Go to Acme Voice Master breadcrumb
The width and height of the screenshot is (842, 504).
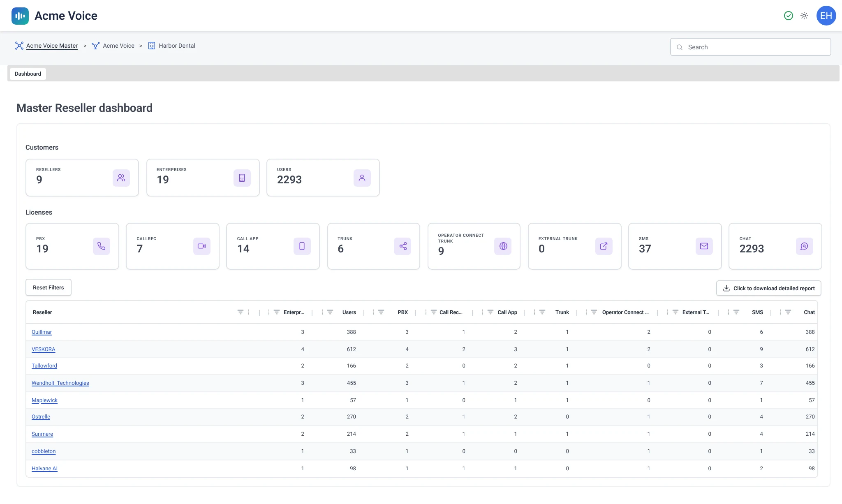click(x=52, y=46)
